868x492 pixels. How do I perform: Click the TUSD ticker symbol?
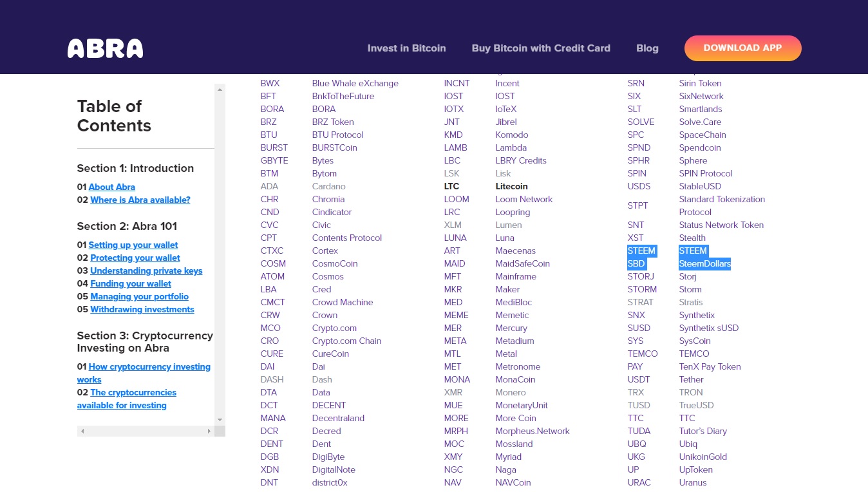tap(639, 405)
